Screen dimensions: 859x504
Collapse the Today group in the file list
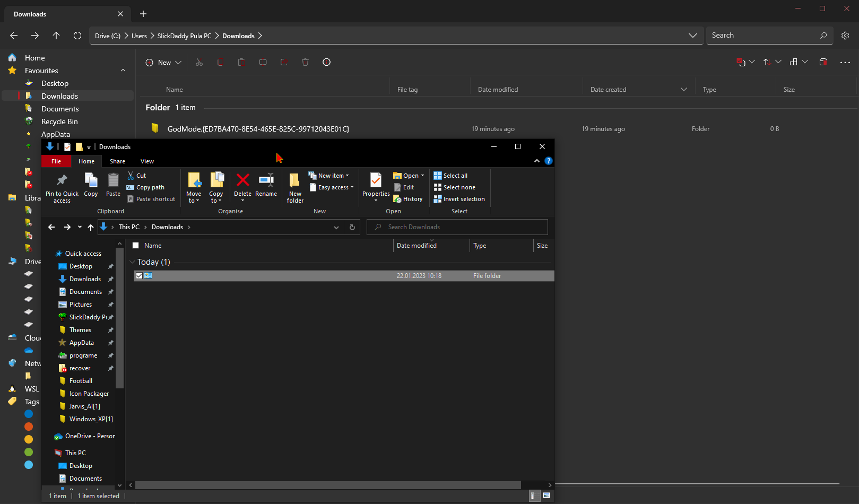click(x=132, y=262)
